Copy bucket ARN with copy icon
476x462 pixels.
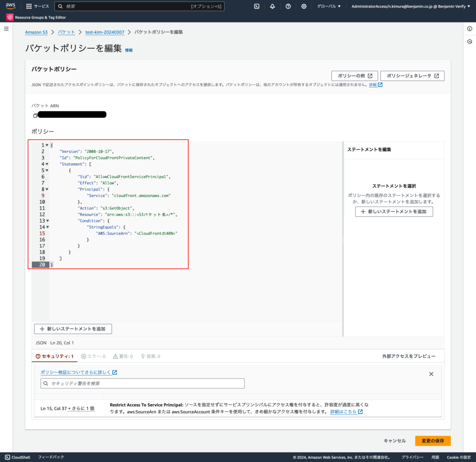(35, 115)
